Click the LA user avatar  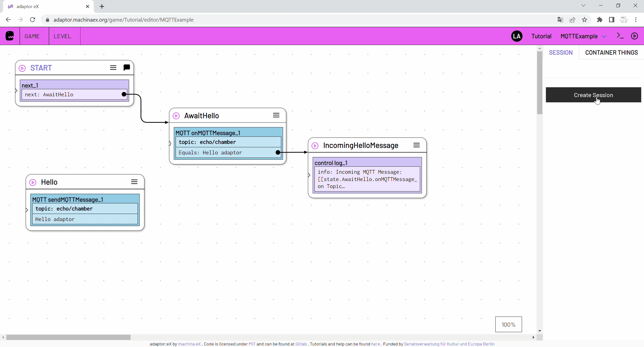coord(517,36)
